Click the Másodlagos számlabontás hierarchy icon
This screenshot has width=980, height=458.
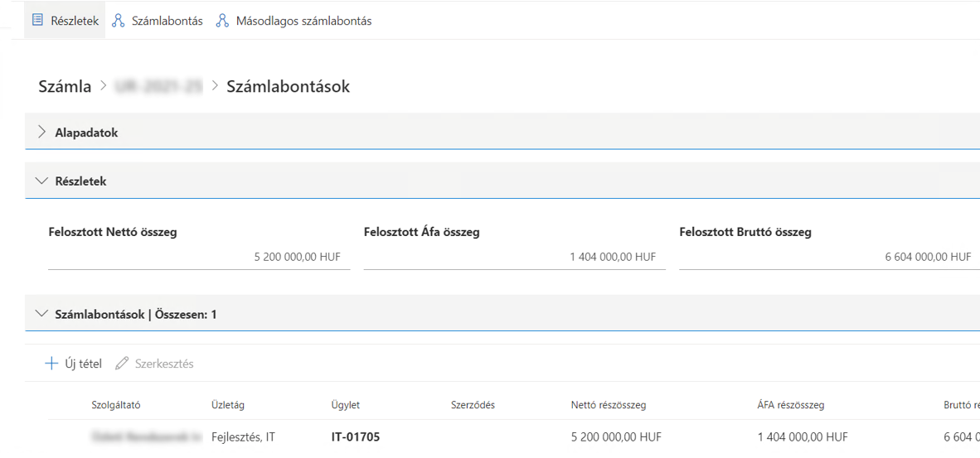(222, 21)
